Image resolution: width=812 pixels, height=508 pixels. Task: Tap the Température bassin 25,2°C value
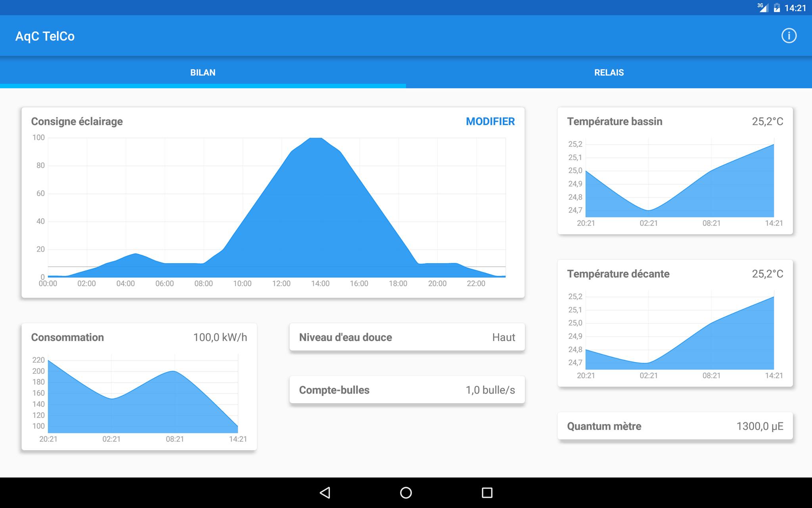pos(767,121)
